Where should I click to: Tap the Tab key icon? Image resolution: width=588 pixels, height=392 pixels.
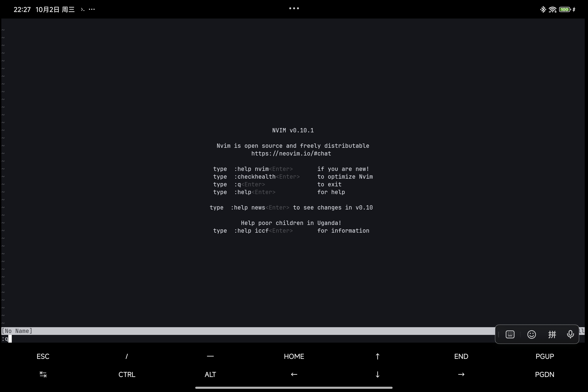coord(43,374)
